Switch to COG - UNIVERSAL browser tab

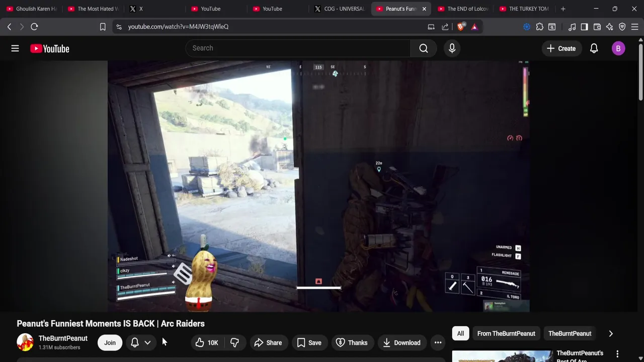[340, 9]
